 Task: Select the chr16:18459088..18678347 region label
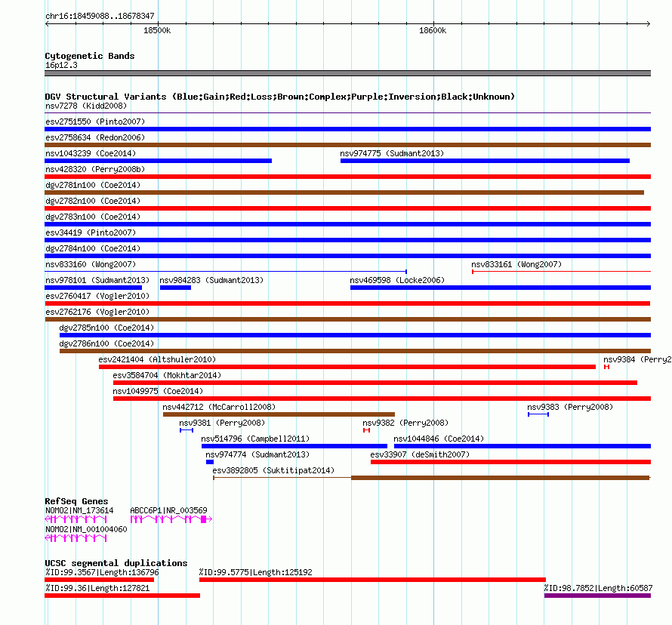100,16
